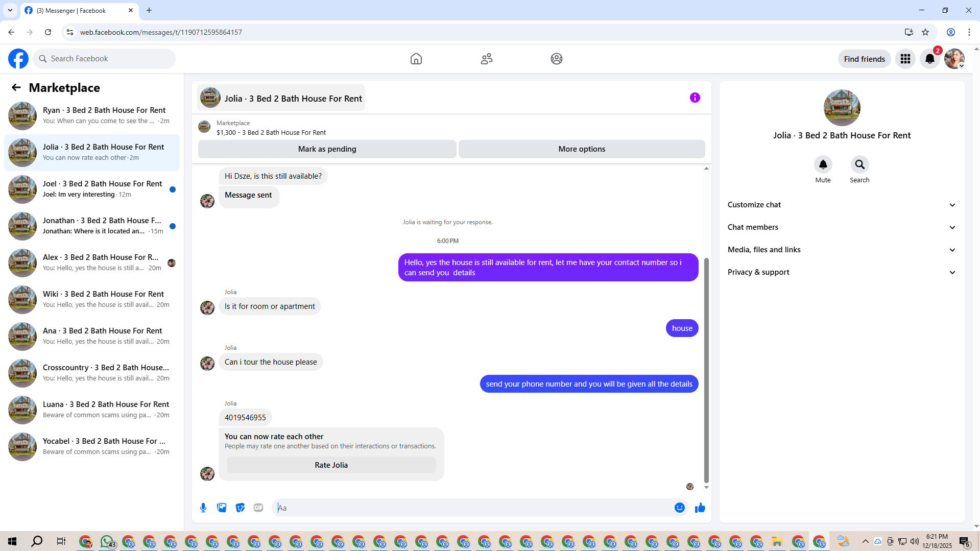Open the listing photo in right panel
Screen dimensions: 980x551
pos(842,108)
